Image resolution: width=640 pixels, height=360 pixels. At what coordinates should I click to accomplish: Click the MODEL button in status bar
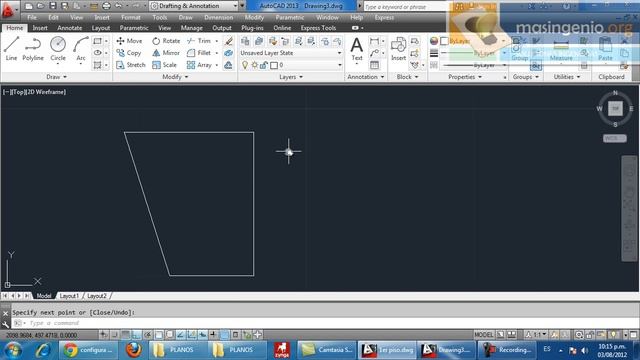[484, 335]
